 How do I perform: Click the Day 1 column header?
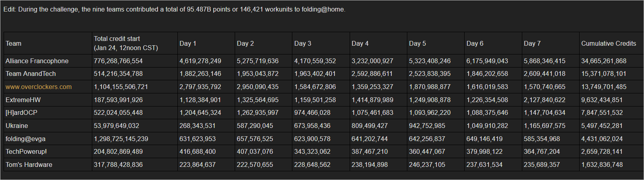188,43
